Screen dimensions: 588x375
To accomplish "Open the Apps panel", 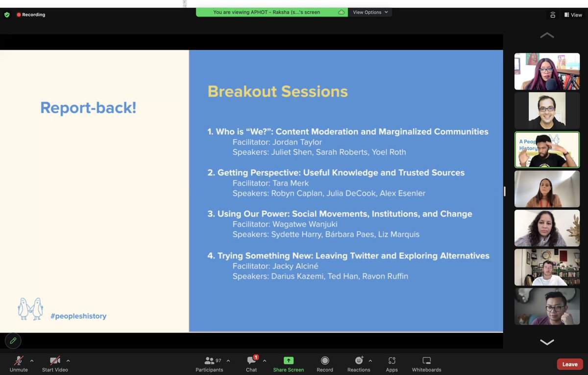I will pyautogui.click(x=392, y=364).
